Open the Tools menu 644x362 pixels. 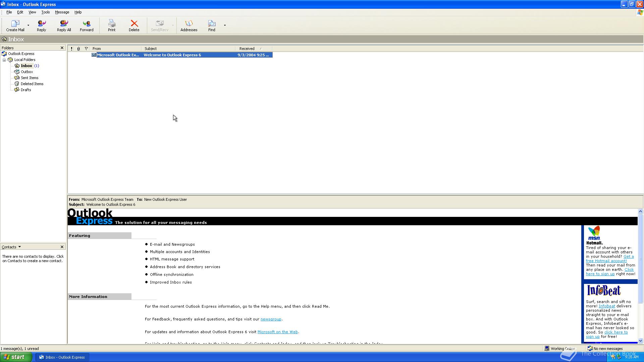click(45, 12)
